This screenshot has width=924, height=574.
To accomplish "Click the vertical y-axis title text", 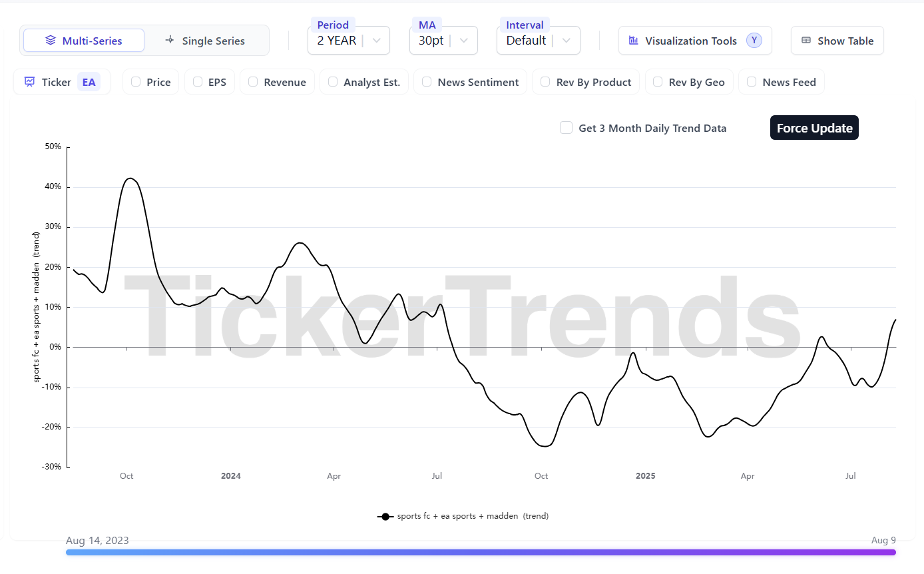I will [37, 307].
